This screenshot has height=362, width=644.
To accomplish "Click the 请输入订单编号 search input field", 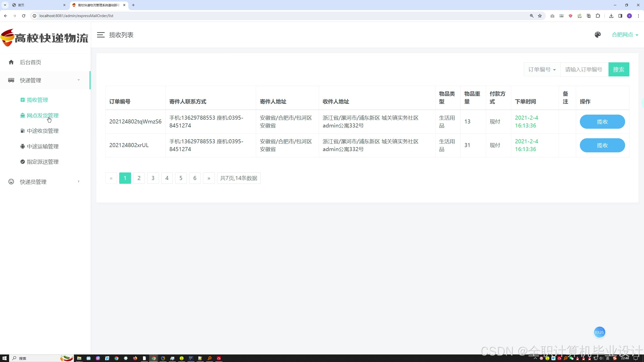I will pyautogui.click(x=584, y=69).
